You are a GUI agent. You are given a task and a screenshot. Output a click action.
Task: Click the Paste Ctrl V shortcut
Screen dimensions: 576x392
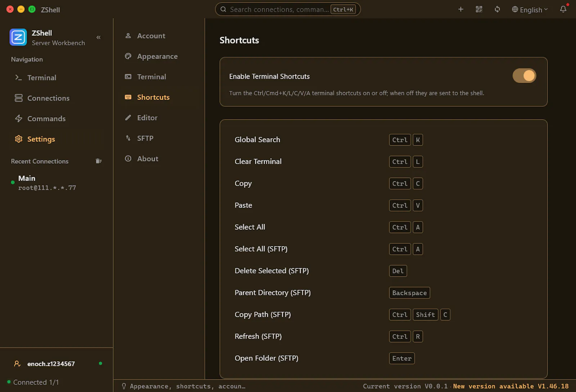pyautogui.click(x=406, y=205)
